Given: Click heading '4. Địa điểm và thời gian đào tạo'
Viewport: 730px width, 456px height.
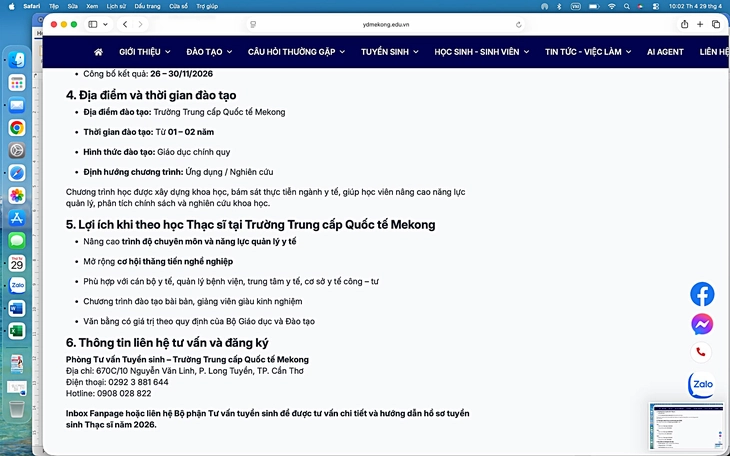Looking at the screenshot, I should click(151, 95).
